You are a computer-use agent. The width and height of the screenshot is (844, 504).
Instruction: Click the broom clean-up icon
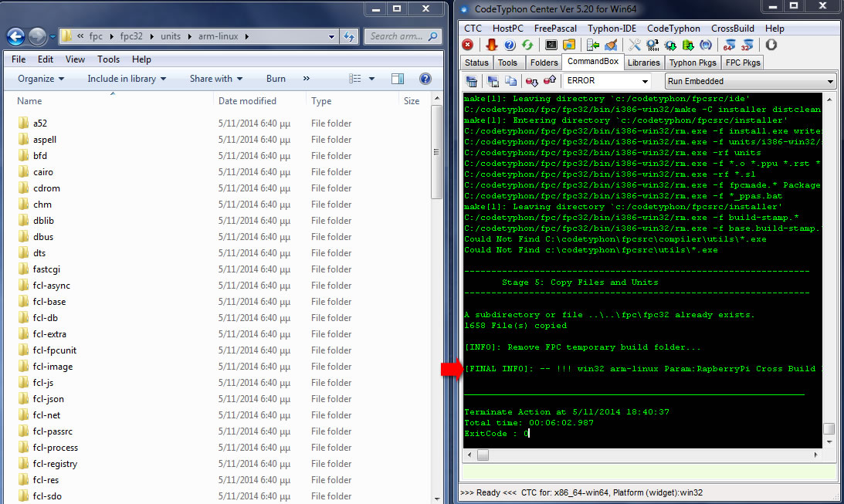coord(611,46)
